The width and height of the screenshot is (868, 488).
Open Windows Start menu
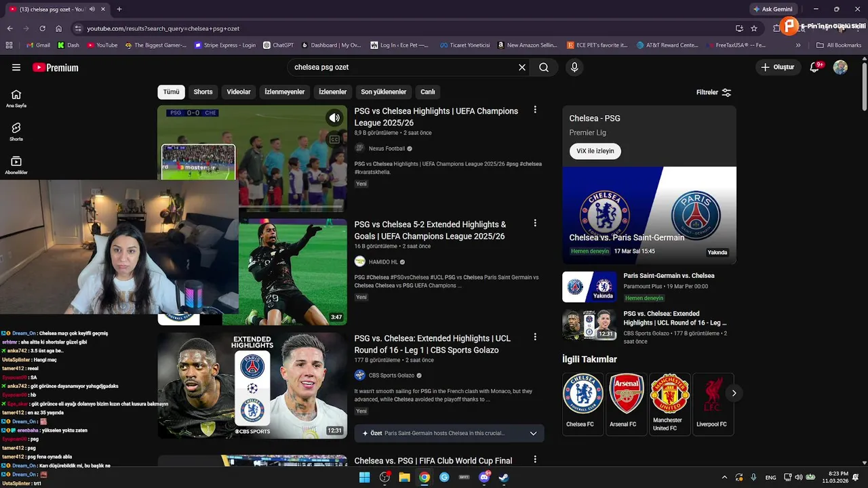pos(365,477)
